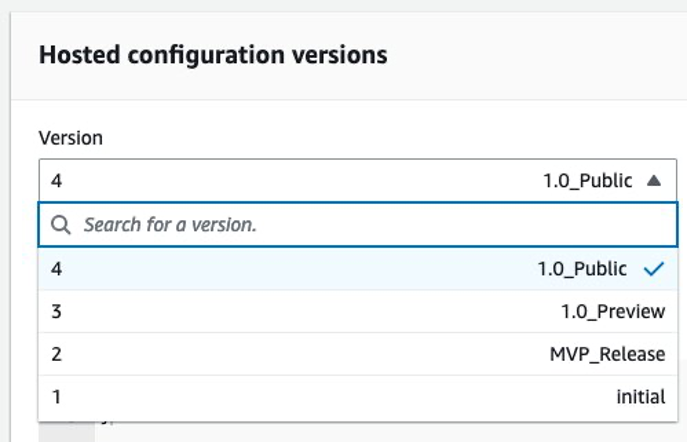Click the blue checkmark beside 1.0_Public

655,269
